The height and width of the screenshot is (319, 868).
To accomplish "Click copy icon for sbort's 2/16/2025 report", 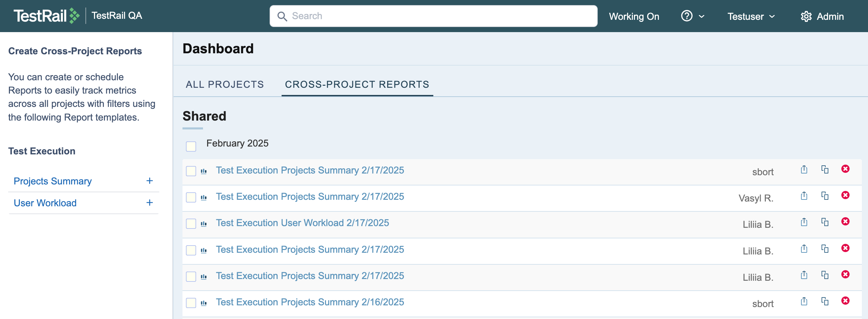I will pyautogui.click(x=825, y=301).
